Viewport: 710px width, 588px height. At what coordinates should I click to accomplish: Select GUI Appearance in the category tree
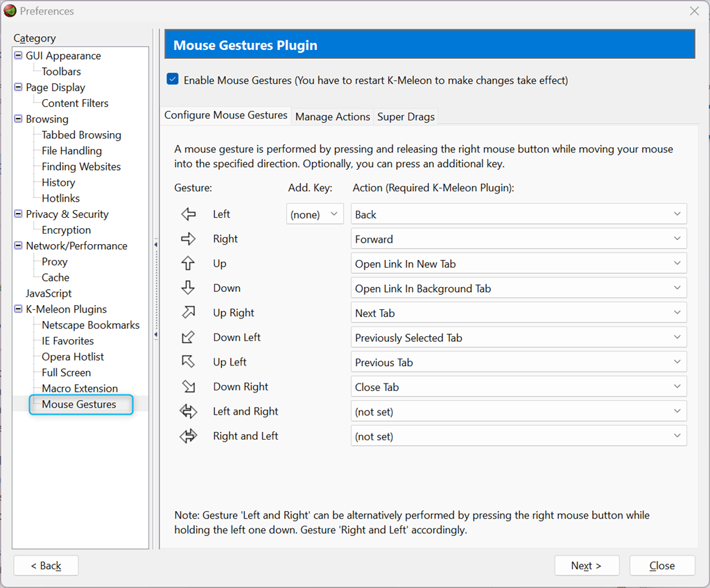pos(63,55)
